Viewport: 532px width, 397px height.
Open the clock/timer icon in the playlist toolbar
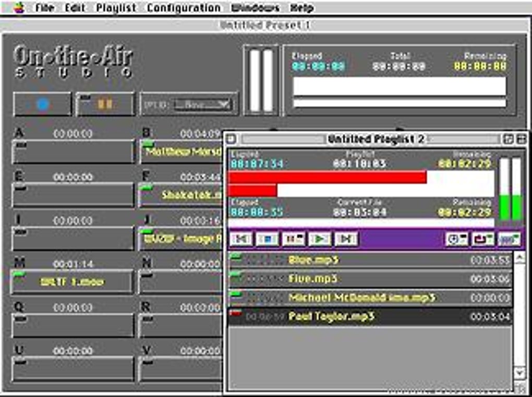[456, 239]
